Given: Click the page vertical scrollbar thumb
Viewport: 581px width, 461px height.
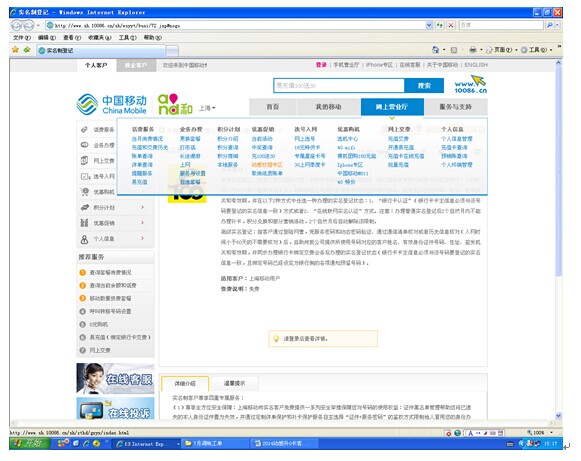Looking at the screenshot, I should (558, 172).
